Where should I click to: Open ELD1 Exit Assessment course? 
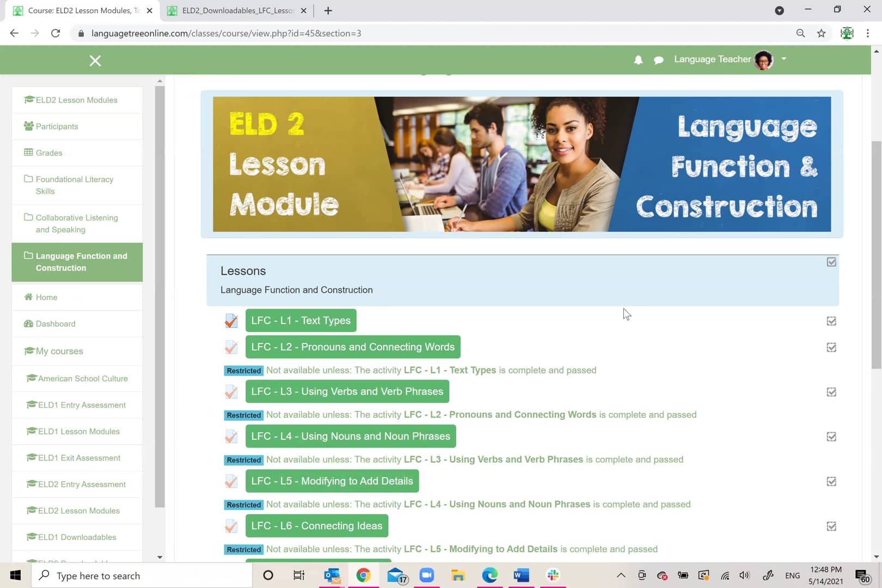(77, 458)
